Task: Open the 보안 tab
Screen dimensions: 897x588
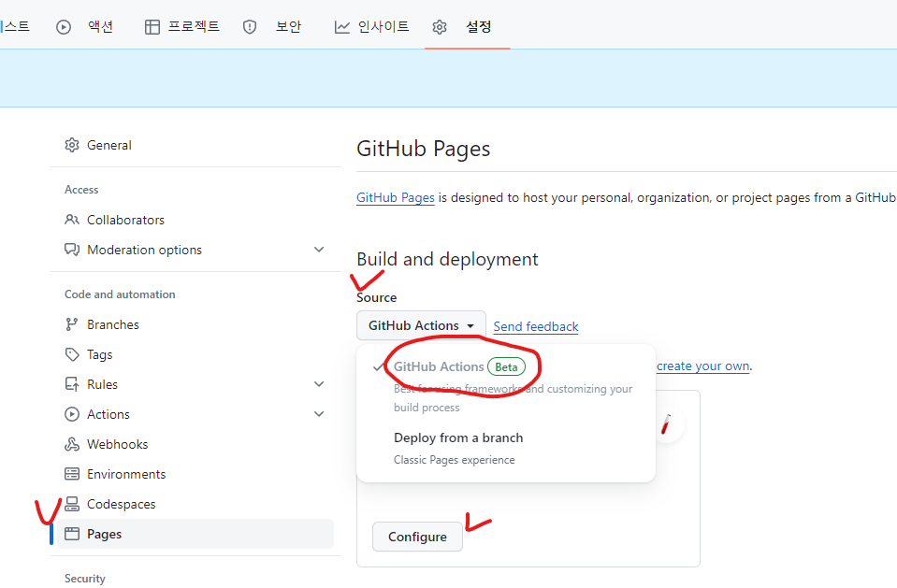Action: (288, 27)
